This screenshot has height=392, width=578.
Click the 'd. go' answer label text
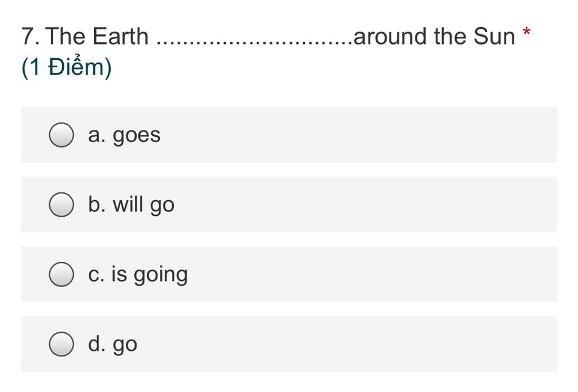pos(113,345)
